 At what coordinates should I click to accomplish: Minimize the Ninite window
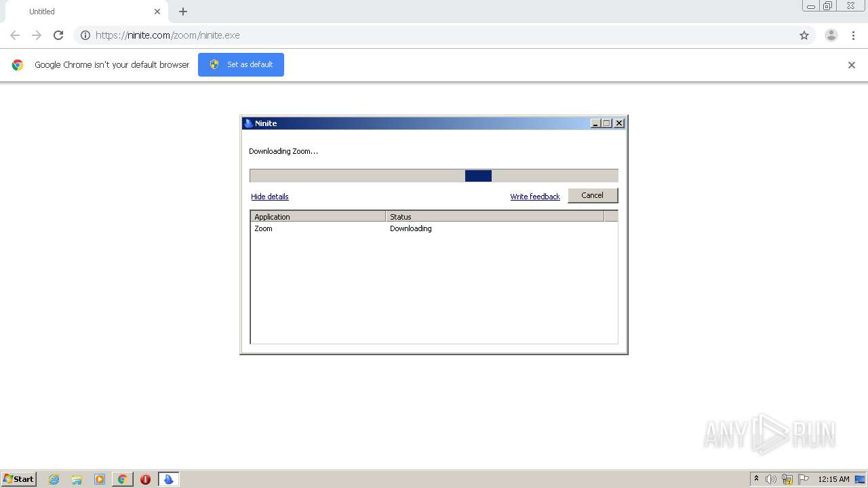595,123
